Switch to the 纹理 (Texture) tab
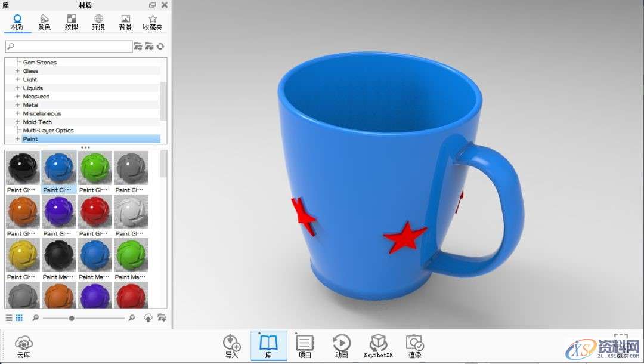This screenshot has width=644, height=364. tap(72, 22)
